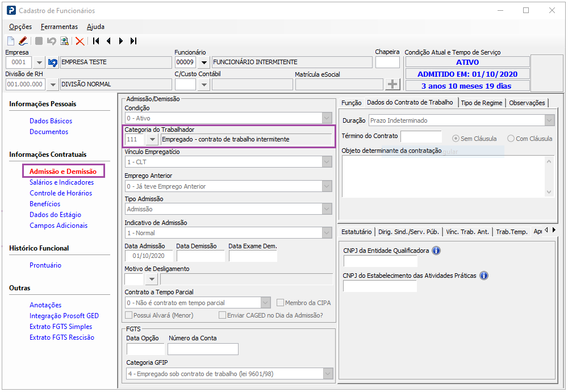Expand the Duração dropdown
This screenshot has height=392, width=568.
pyautogui.click(x=549, y=120)
